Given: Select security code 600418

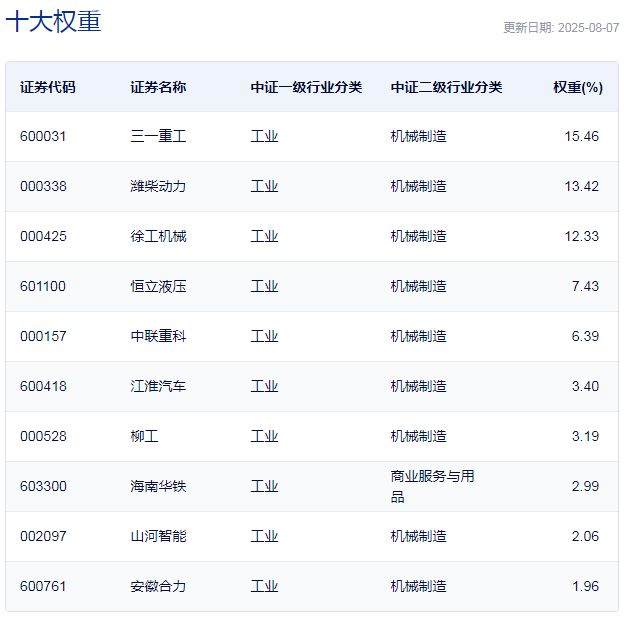Looking at the screenshot, I should pyautogui.click(x=43, y=386).
